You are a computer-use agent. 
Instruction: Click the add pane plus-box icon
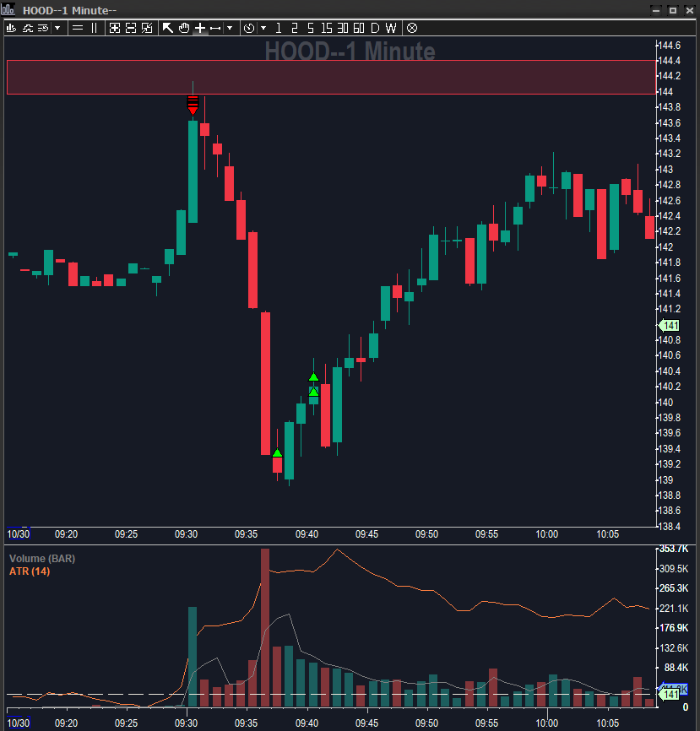tap(115, 28)
